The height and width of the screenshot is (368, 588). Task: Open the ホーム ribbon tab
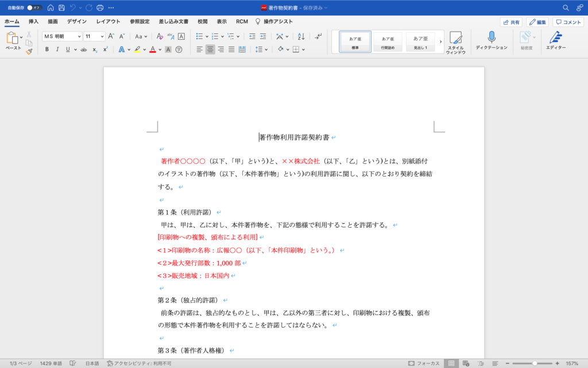click(x=12, y=21)
